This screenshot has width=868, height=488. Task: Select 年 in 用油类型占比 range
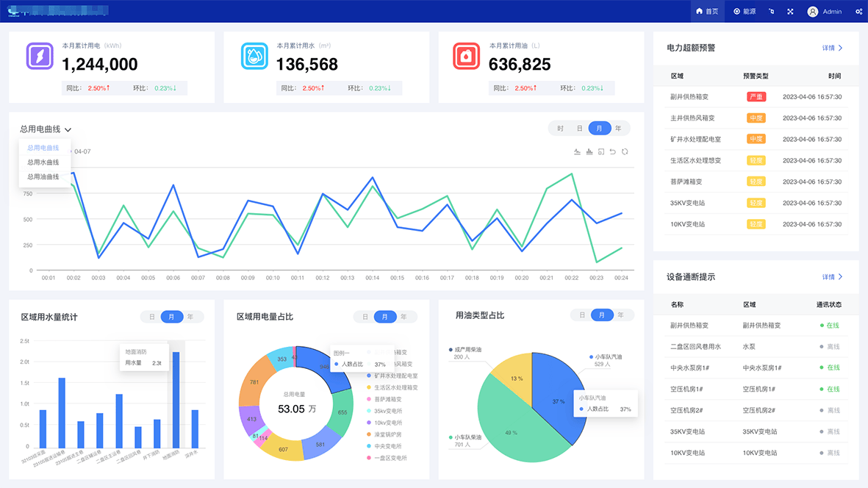click(621, 315)
